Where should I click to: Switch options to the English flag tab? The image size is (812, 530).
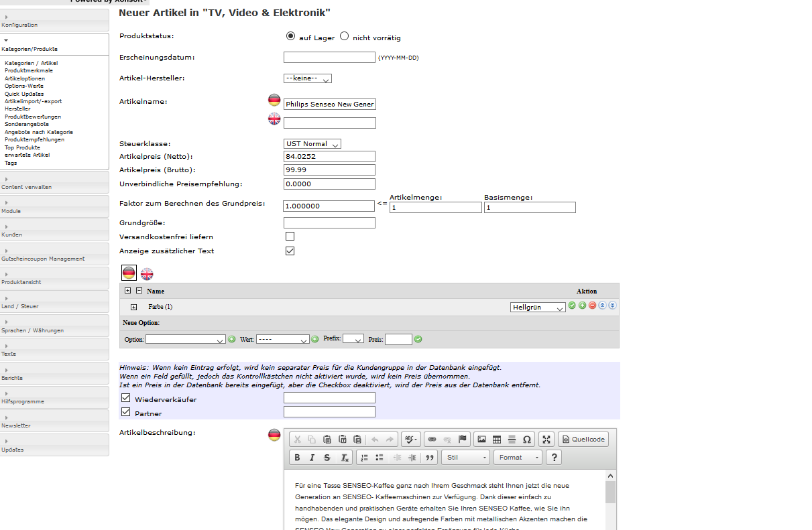pyautogui.click(x=147, y=273)
